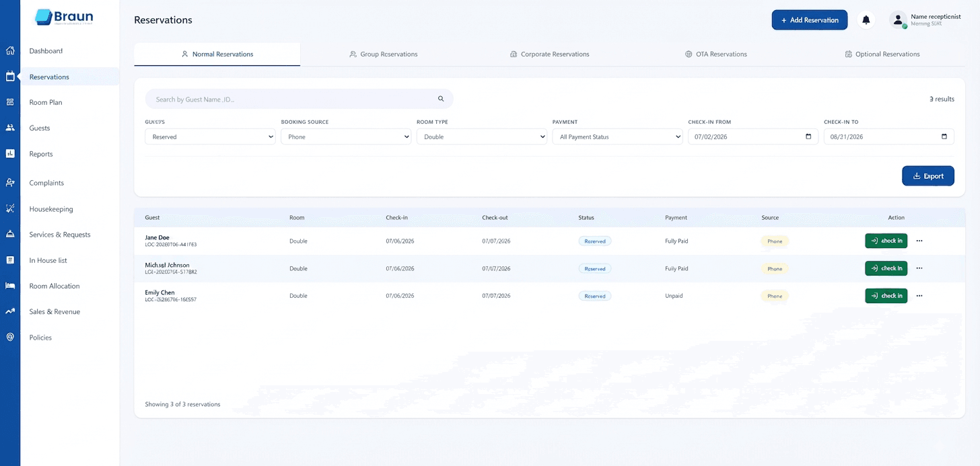
Task: Click Jane Doe guest name
Action: [x=157, y=237]
